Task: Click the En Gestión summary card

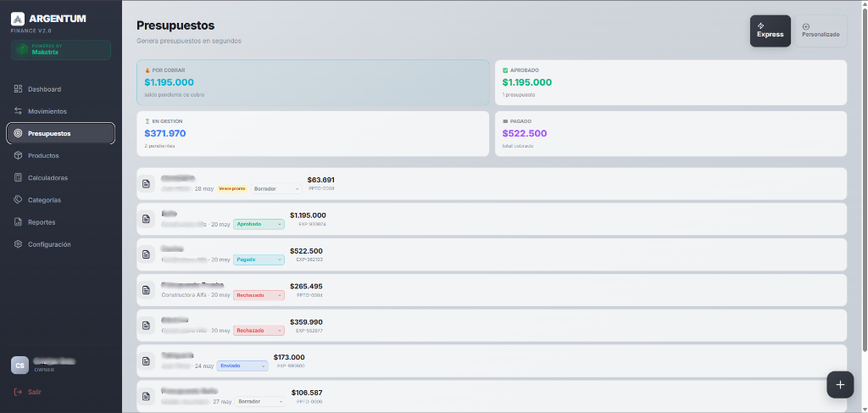Action: pos(313,133)
